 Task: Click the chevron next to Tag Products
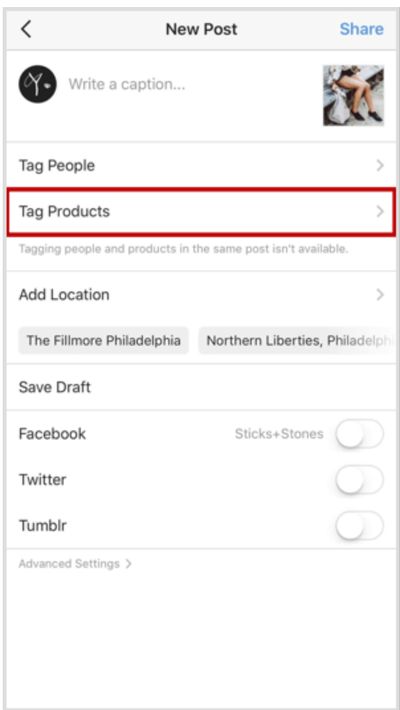pyautogui.click(x=380, y=211)
